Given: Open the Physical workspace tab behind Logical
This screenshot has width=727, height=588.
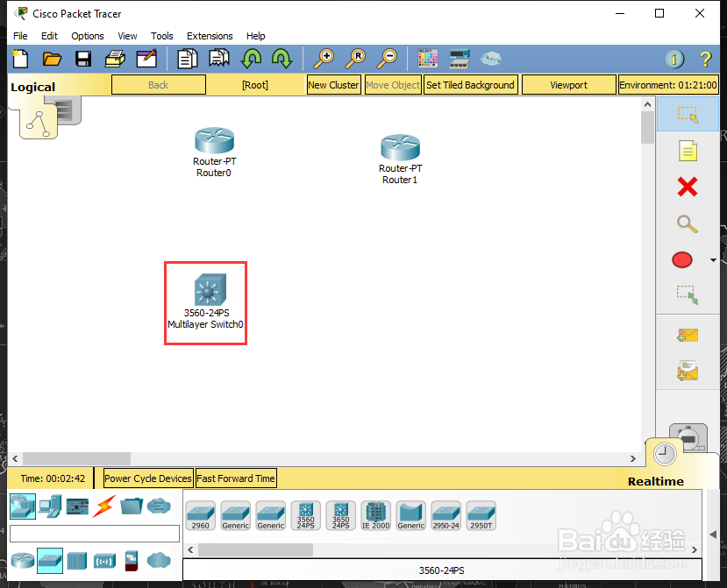Looking at the screenshot, I should click(68, 110).
